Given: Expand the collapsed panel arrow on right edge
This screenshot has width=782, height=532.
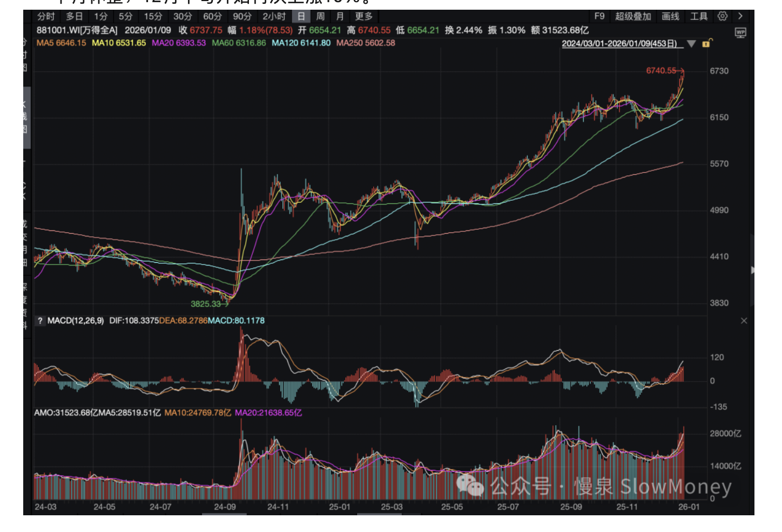Looking at the screenshot, I should (752, 270).
